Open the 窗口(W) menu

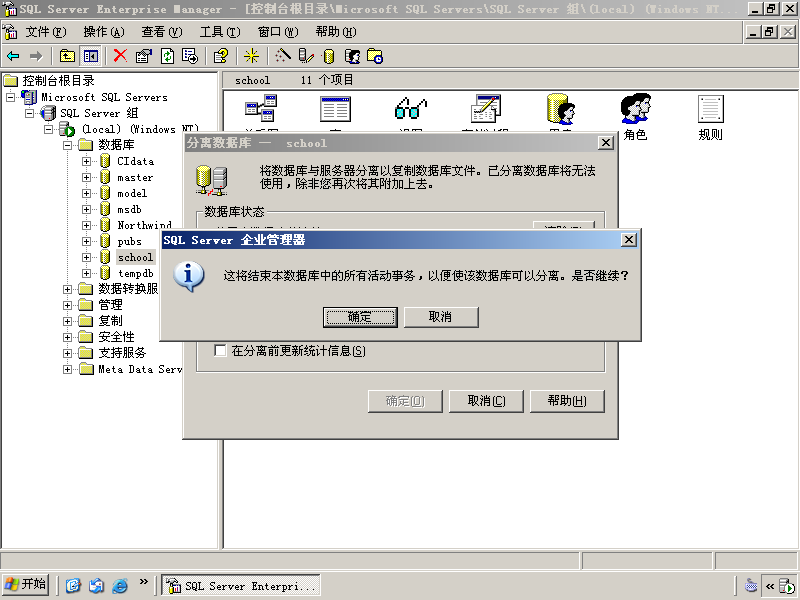click(278, 32)
